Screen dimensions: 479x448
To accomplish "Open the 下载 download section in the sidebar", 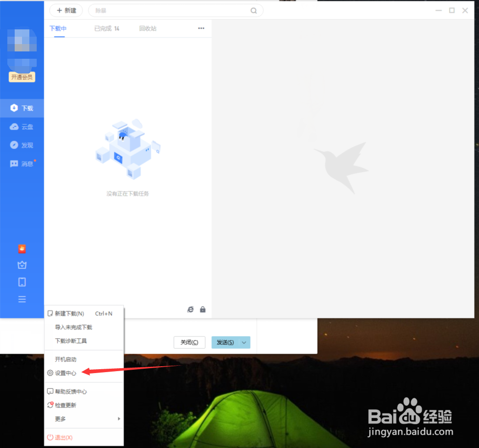I will click(23, 108).
